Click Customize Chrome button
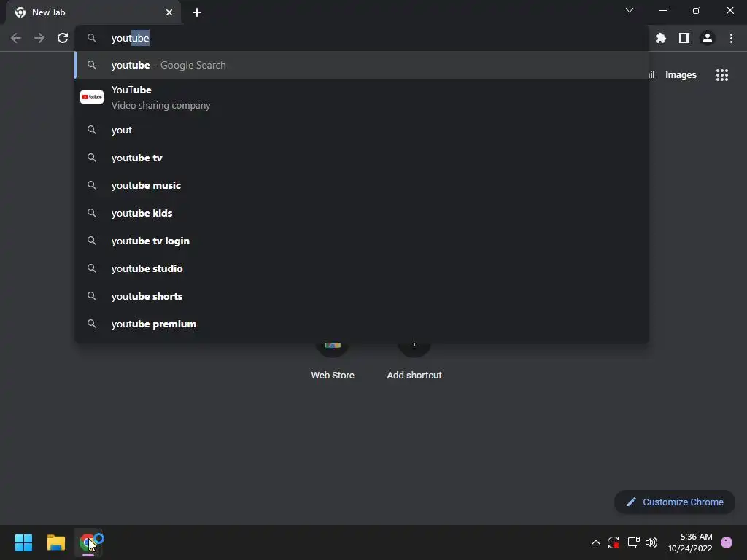Image resolution: width=747 pixels, height=560 pixels. click(675, 502)
